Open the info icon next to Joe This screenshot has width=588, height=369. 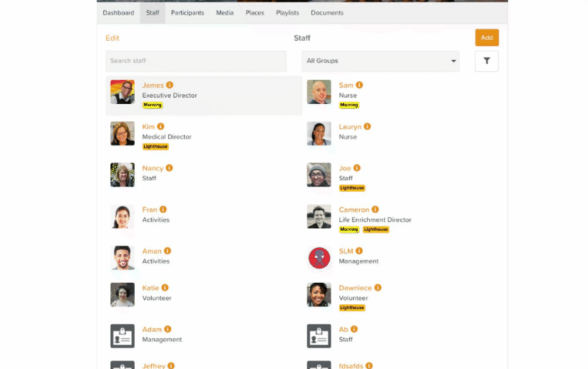356,168
